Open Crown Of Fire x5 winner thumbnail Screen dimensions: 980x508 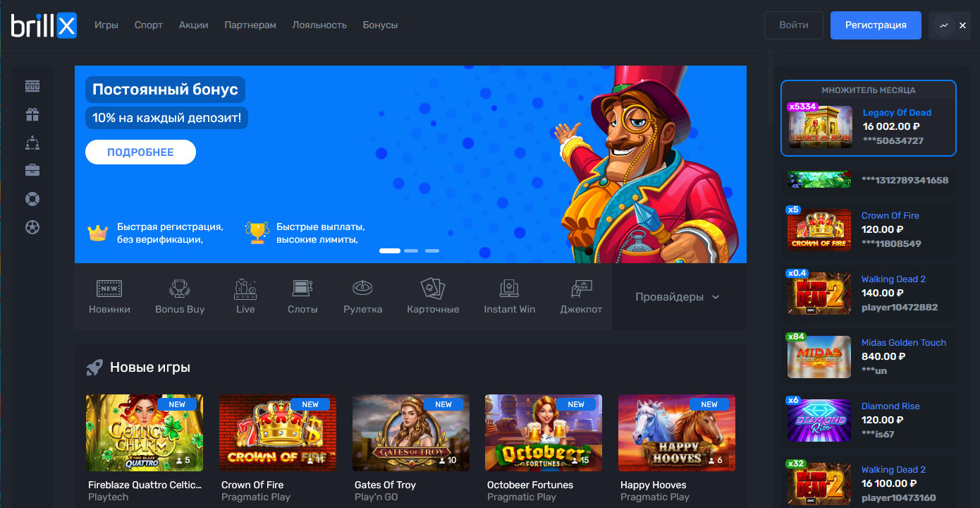pyautogui.click(x=819, y=229)
